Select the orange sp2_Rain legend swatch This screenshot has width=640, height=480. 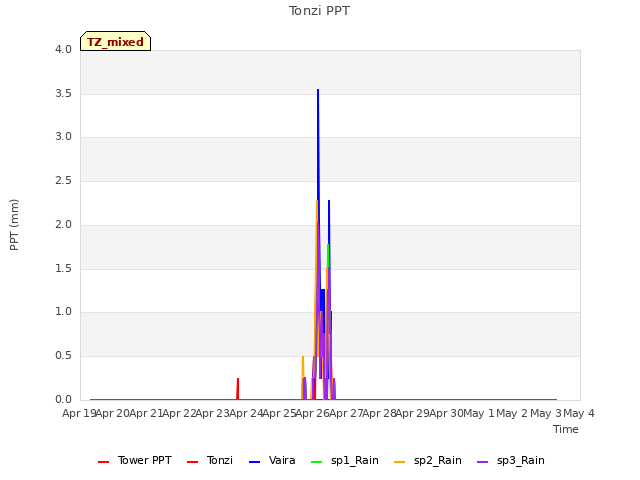400,462
